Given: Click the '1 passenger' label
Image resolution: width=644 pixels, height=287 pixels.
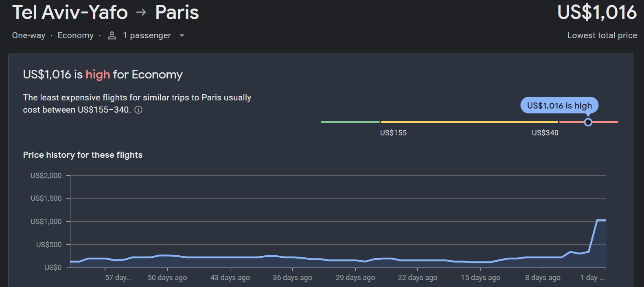Looking at the screenshot, I should pyautogui.click(x=147, y=35).
